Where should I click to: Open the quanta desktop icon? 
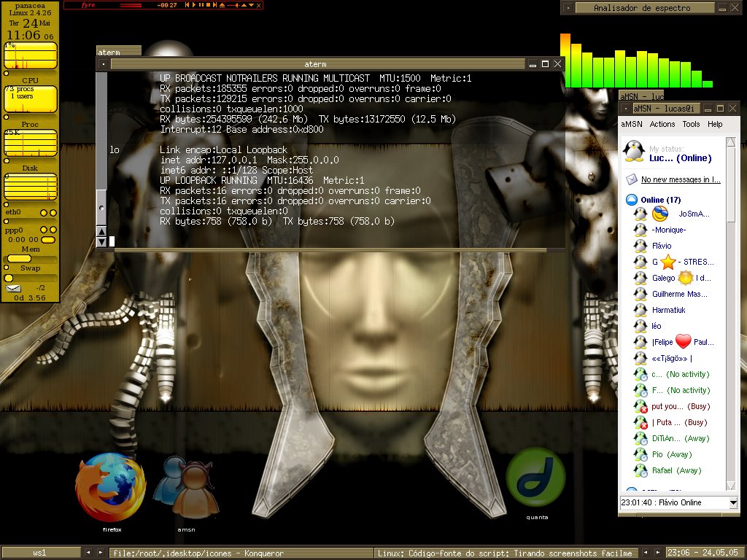tap(535, 478)
